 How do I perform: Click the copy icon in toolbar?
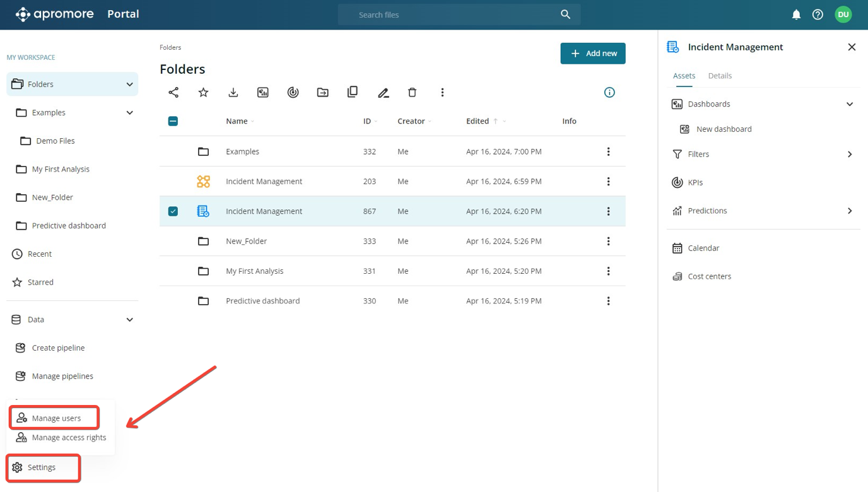click(x=353, y=92)
